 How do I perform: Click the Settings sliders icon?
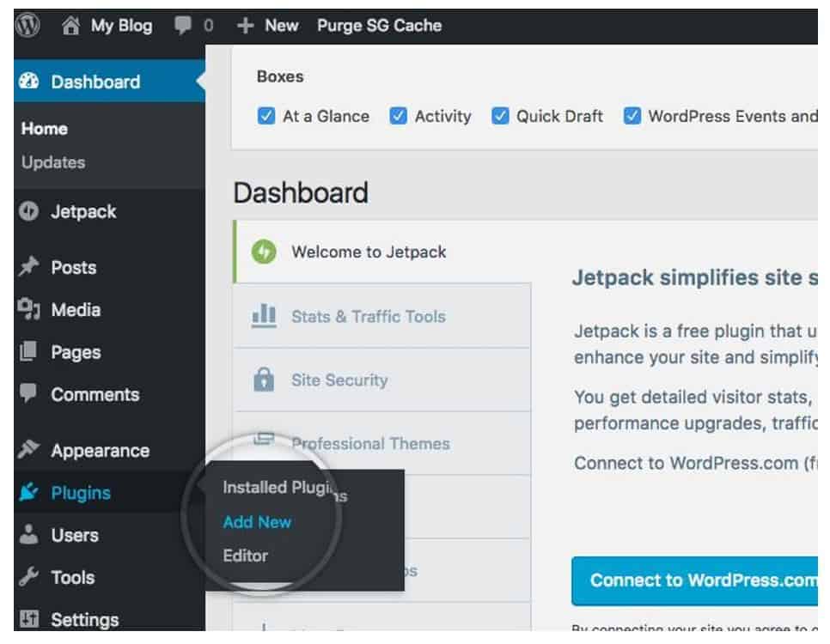coord(28,618)
